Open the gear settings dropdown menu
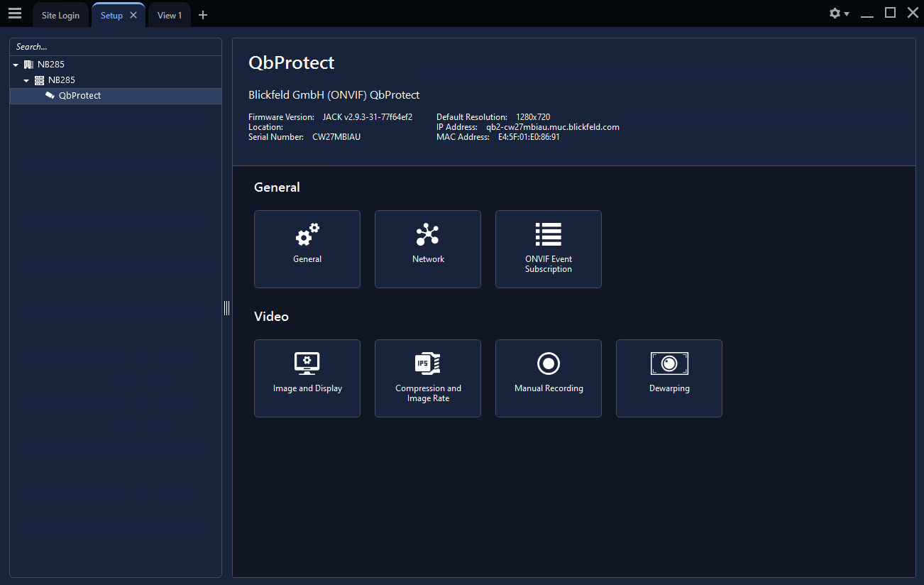 (839, 13)
